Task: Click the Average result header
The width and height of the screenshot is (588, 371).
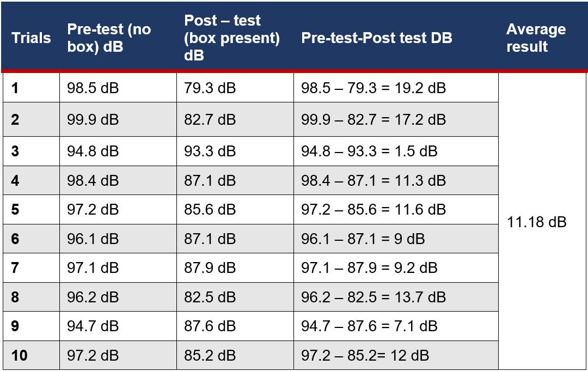Action: tap(536, 38)
